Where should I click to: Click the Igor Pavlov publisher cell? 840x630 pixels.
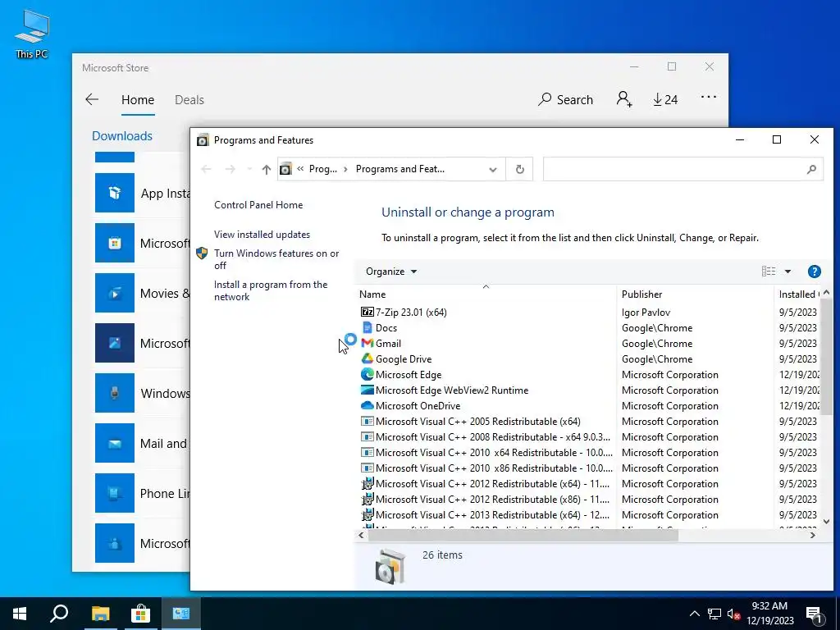(646, 313)
